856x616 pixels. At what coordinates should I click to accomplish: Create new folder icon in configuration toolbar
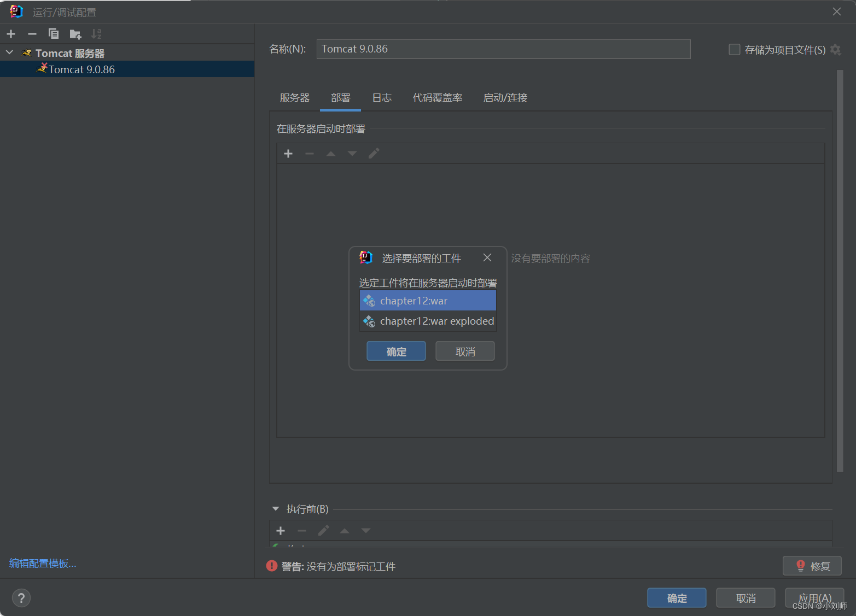click(75, 34)
